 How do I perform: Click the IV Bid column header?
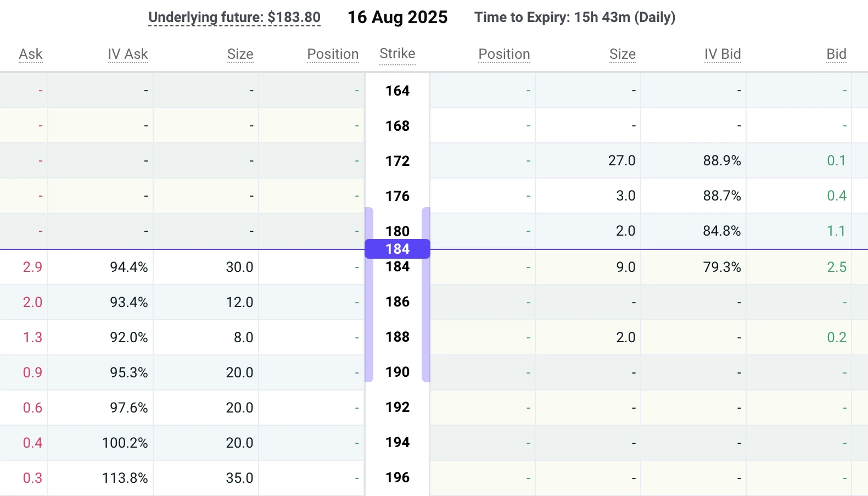[723, 54]
